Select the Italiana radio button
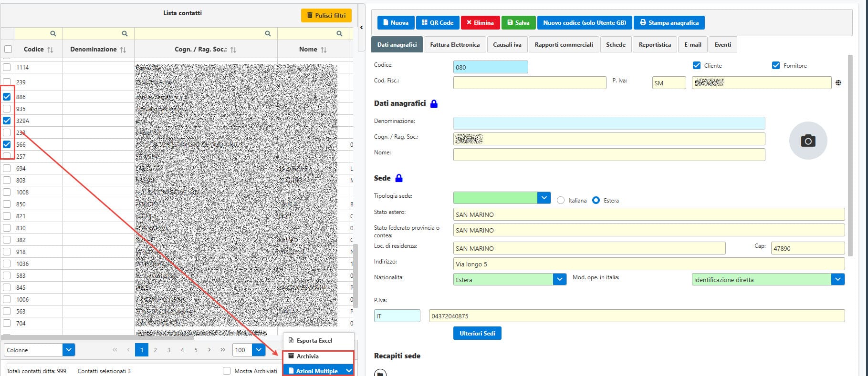The width and height of the screenshot is (868, 376). [561, 200]
